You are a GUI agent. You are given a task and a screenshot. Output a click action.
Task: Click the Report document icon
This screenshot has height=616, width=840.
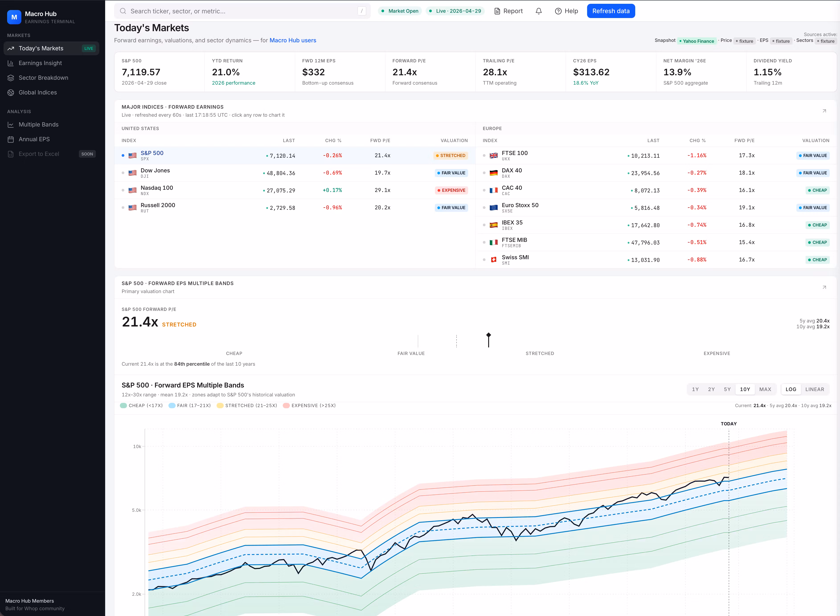[x=497, y=11]
